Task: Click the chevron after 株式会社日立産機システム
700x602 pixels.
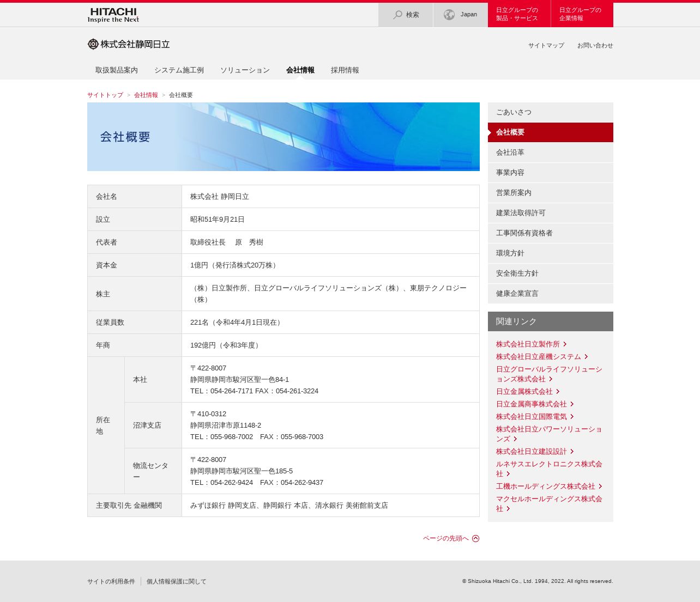Action: point(587,357)
